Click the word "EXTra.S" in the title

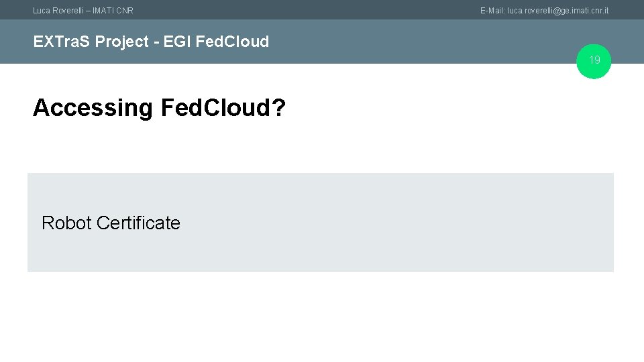click(62, 42)
